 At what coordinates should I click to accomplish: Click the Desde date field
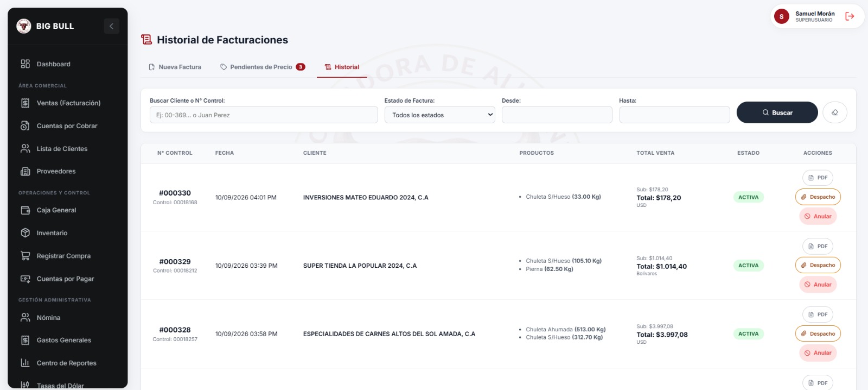557,115
